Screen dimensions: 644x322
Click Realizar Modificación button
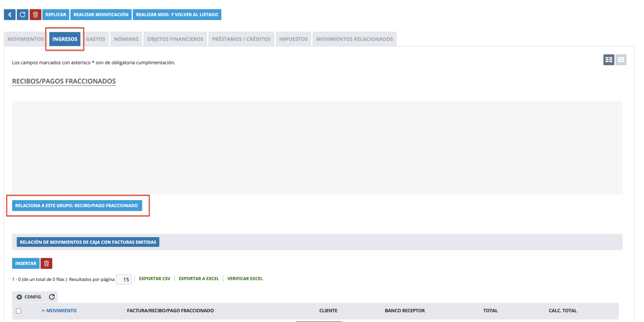point(101,15)
